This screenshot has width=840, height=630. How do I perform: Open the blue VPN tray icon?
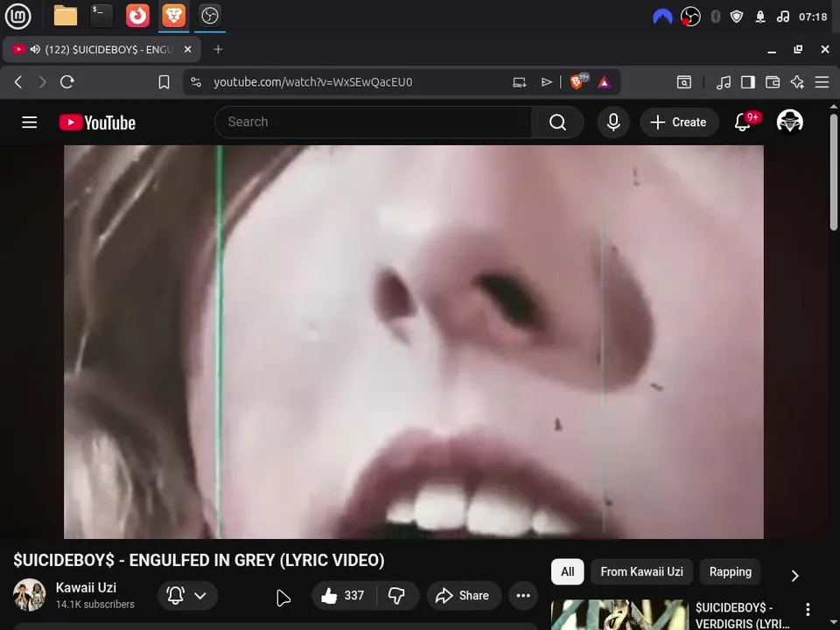662,17
